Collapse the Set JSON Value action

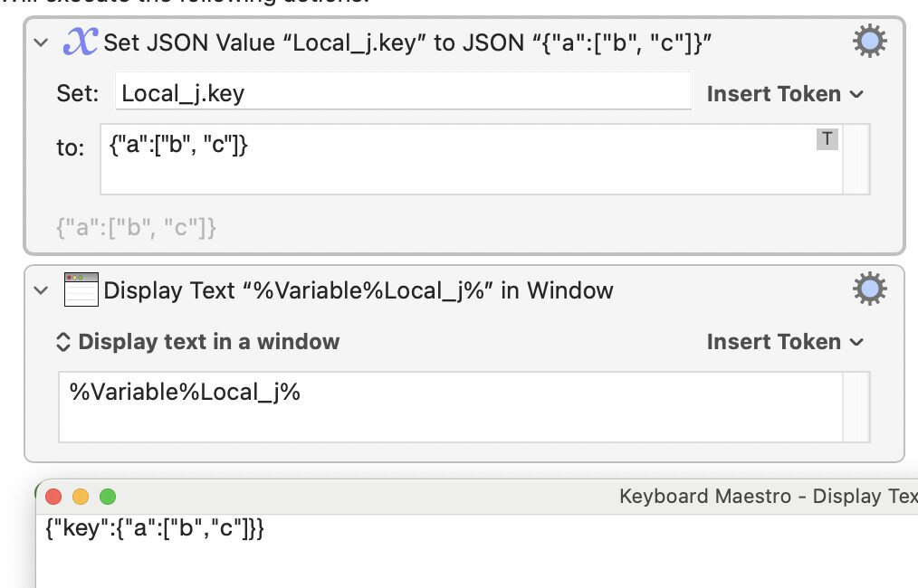41,43
